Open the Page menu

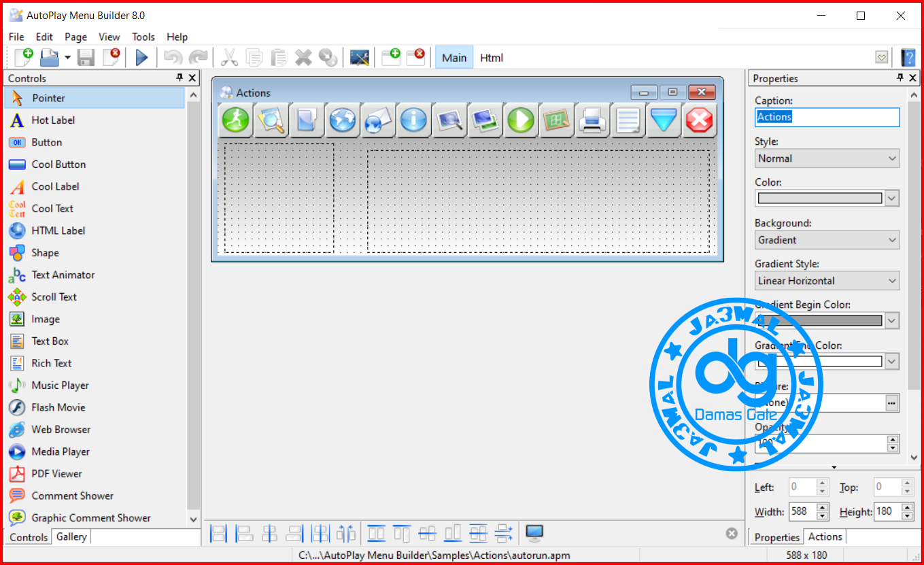pyautogui.click(x=75, y=37)
